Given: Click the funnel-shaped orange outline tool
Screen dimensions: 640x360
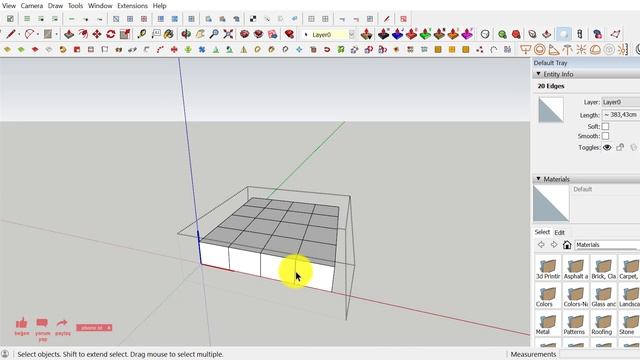Looking at the screenshot, I should pos(526,50).
